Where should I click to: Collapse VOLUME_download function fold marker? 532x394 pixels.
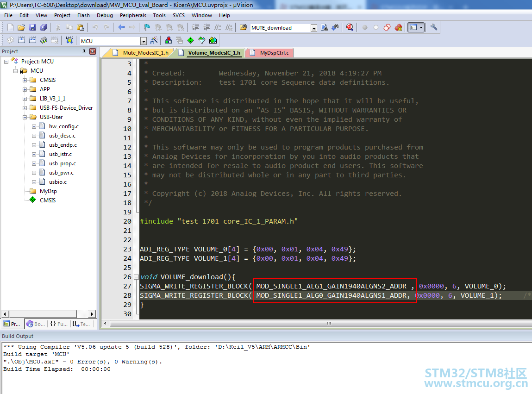(x=136, y=277)
